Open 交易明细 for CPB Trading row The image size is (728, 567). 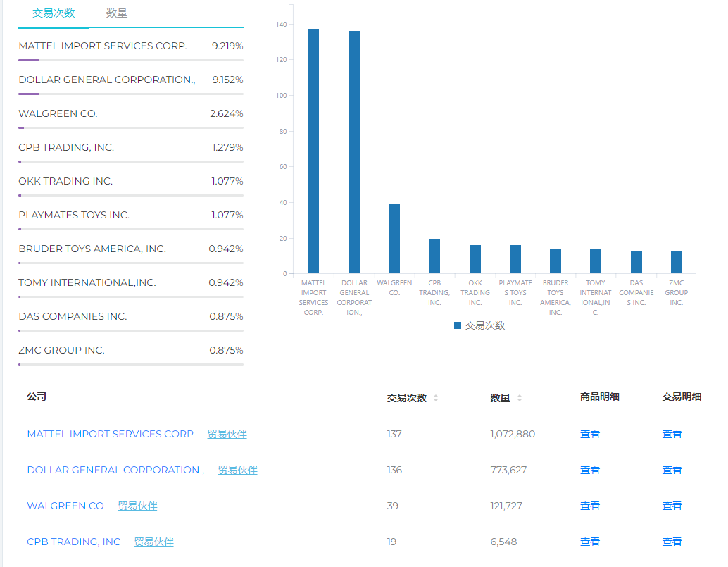(x=672, y=542)
